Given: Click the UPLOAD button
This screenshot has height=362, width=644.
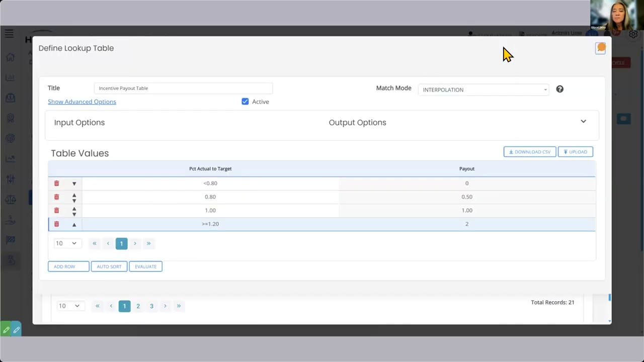Looking at the screenshot, I should pyautogui.click(x=576, y=152).
